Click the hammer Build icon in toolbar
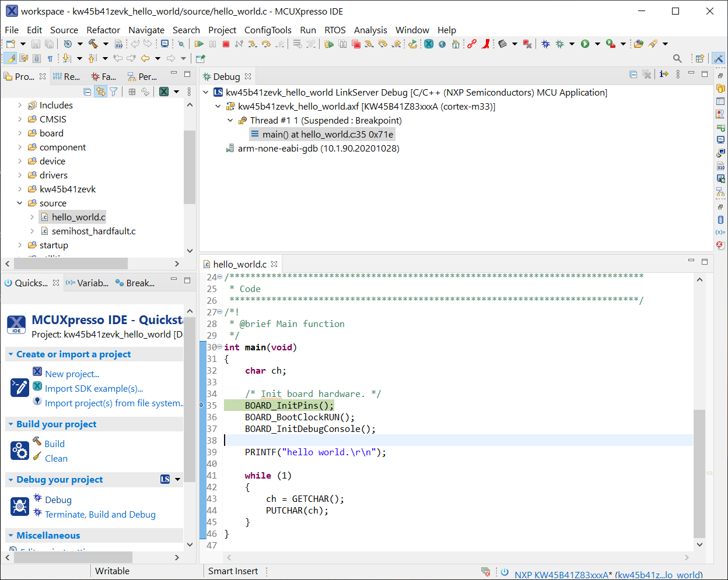The image size is (728, 580). [x=93, y=44]
